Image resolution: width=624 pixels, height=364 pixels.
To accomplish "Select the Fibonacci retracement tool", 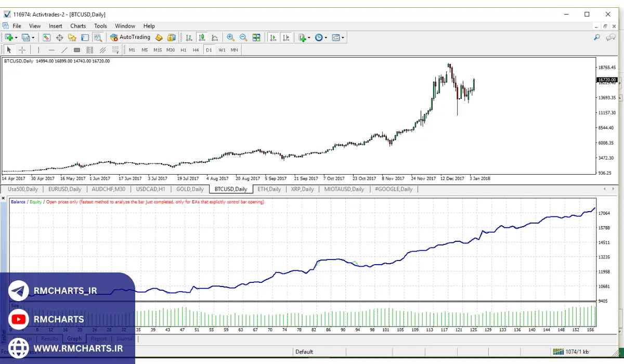I will 115,50.
